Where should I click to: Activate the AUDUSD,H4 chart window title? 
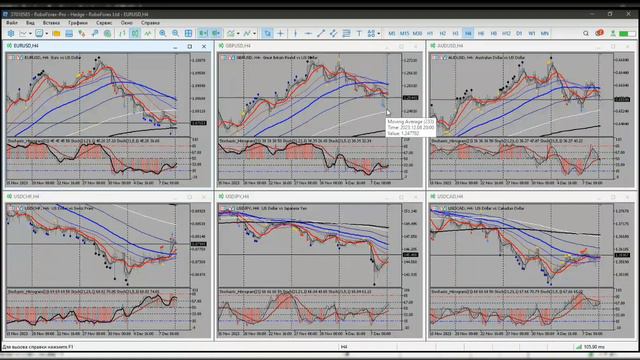click(x=450, y=46)
